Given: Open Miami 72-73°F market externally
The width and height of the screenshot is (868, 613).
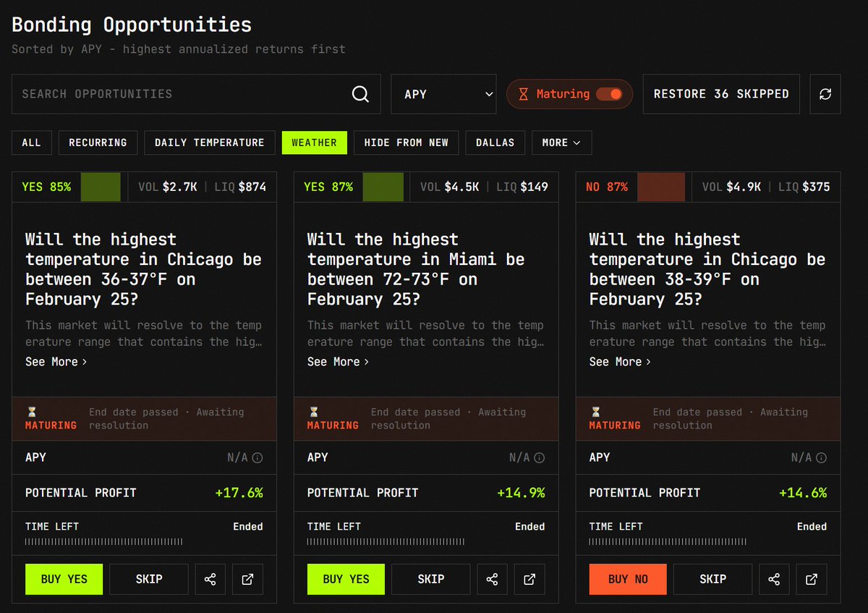Looking at the screenshot, I should click(x=529, y=579).
